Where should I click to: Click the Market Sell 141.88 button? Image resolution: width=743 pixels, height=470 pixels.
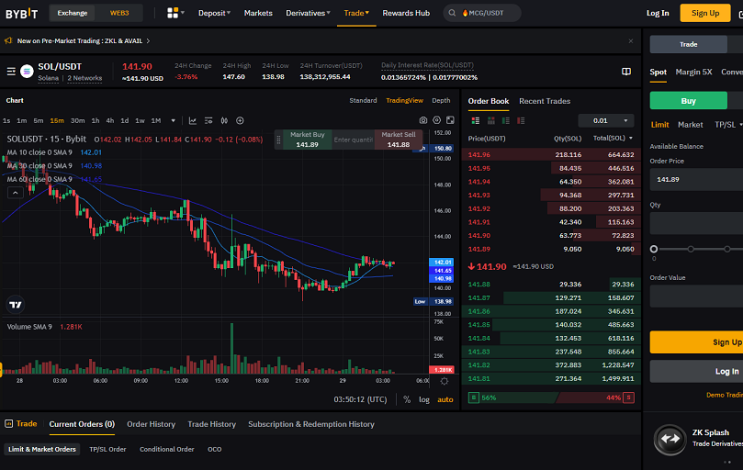click(x=398, y=140)
